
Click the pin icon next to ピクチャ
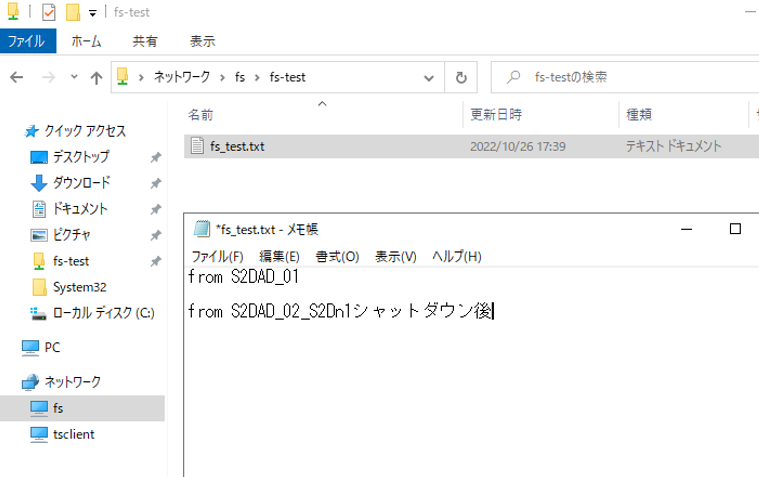click(155, 236)
